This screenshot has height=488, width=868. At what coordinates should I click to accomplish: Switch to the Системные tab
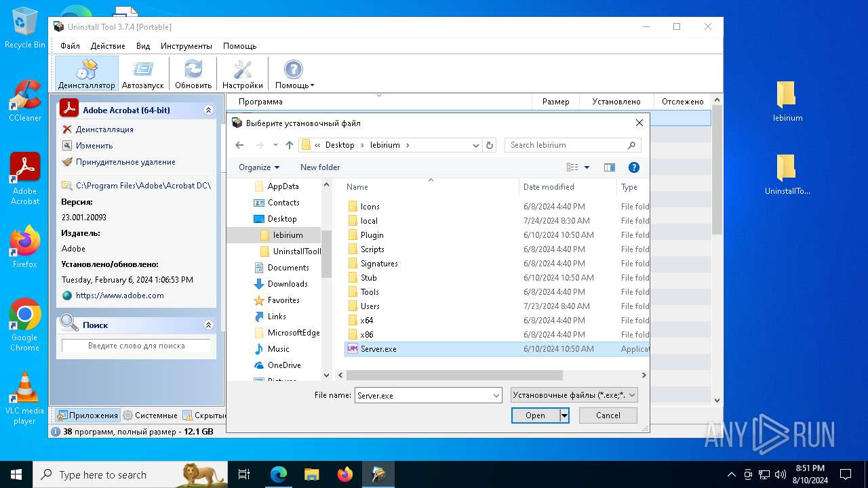pos(151,415)
